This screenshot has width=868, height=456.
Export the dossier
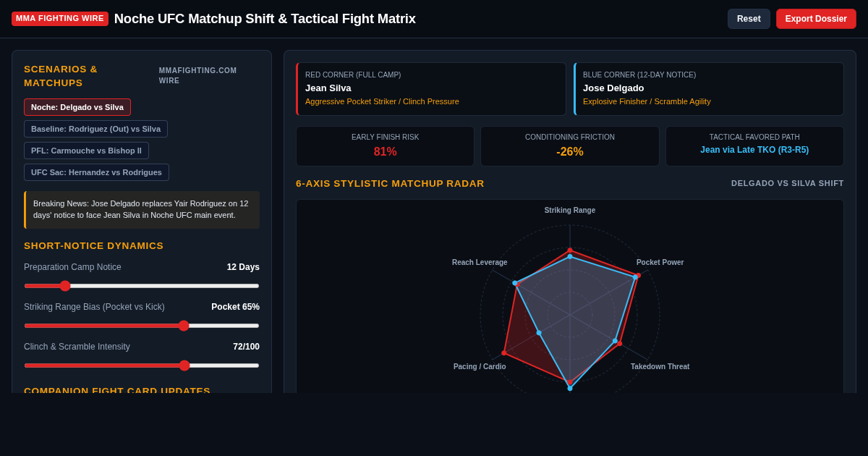(816, 19)
